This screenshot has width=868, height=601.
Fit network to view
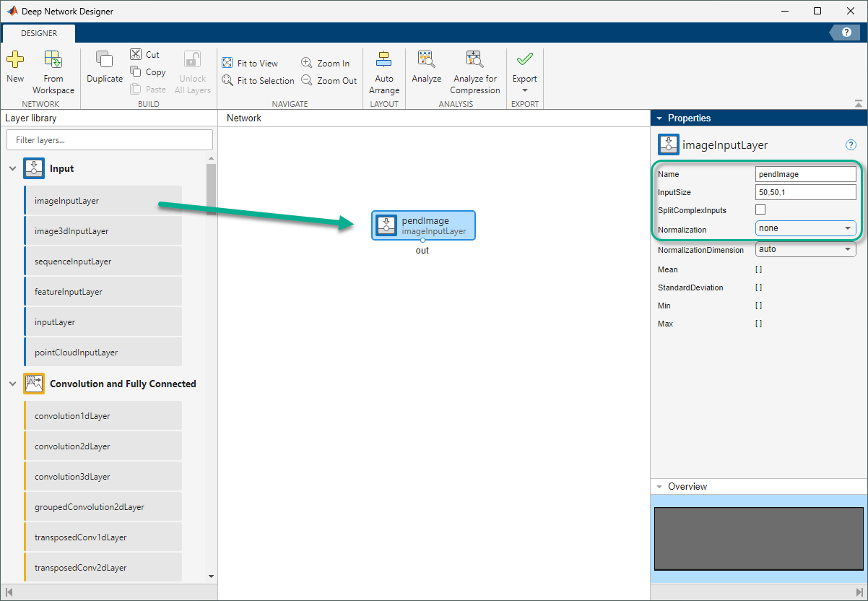250,64
